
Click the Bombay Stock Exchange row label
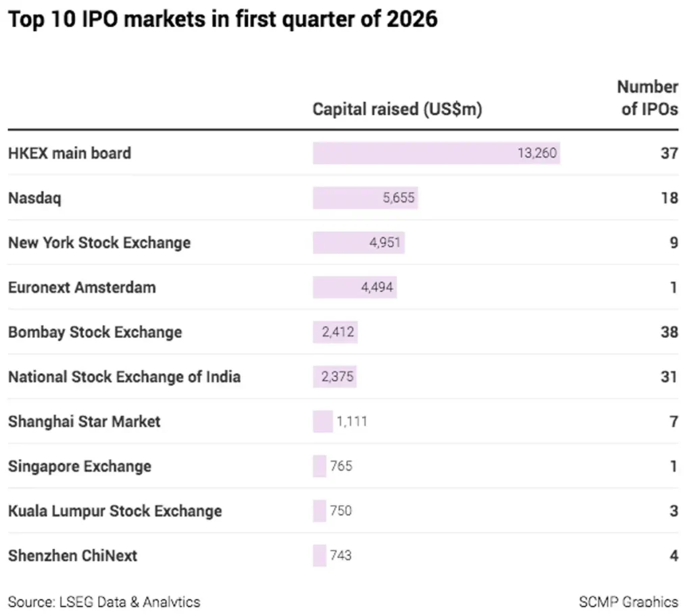(x=95, y=332)
